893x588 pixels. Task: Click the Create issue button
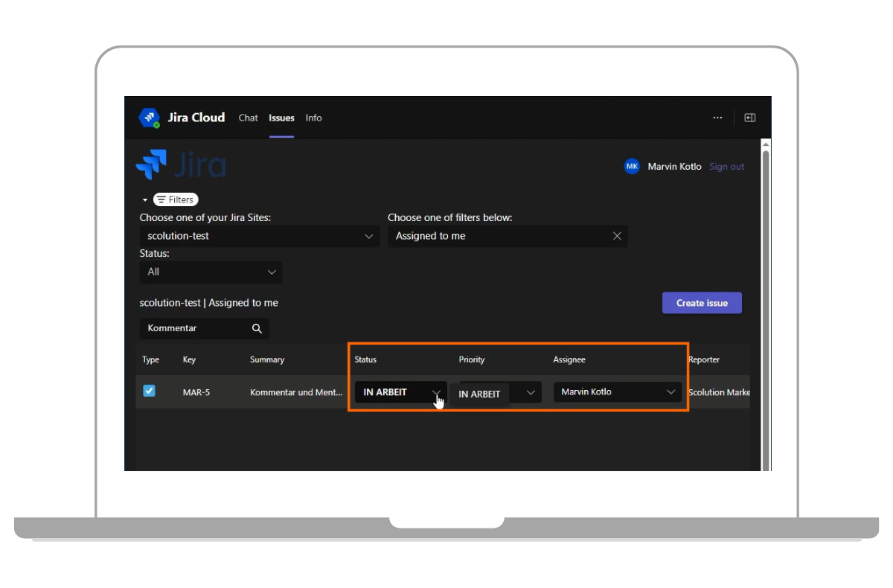click(701, 303)
